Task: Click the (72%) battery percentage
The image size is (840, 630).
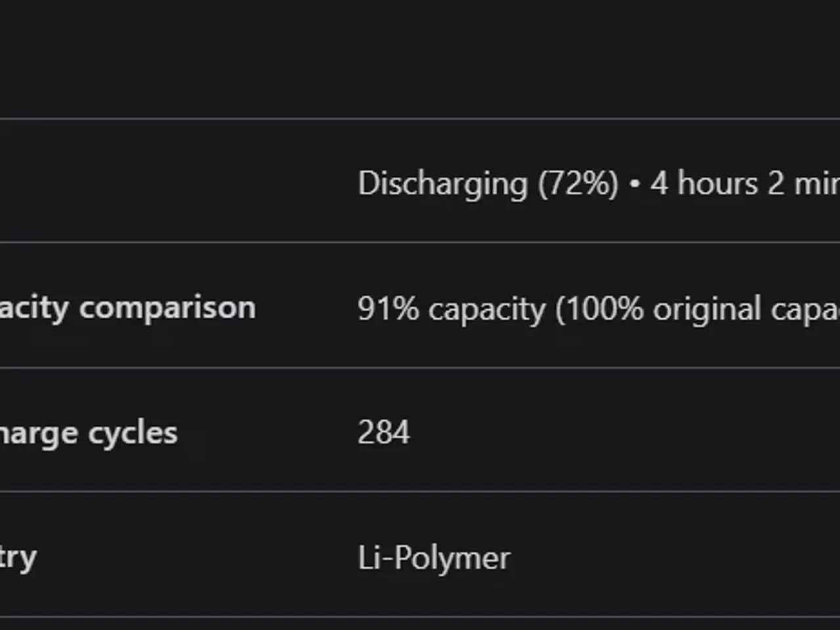Action: click(x=578, y=184)
